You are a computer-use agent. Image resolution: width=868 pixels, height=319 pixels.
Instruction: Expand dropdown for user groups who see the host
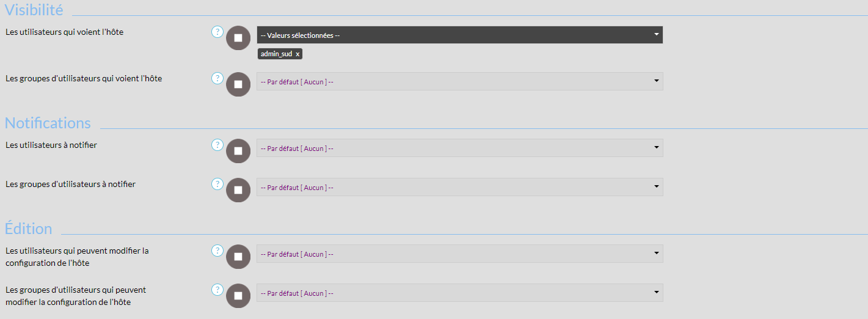(x=459, y=81)
